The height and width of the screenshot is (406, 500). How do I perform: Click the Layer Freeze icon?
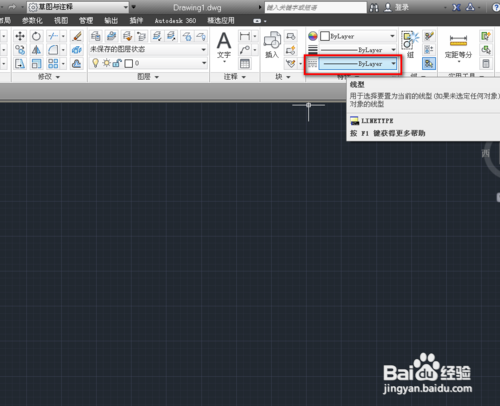[187, 36]
